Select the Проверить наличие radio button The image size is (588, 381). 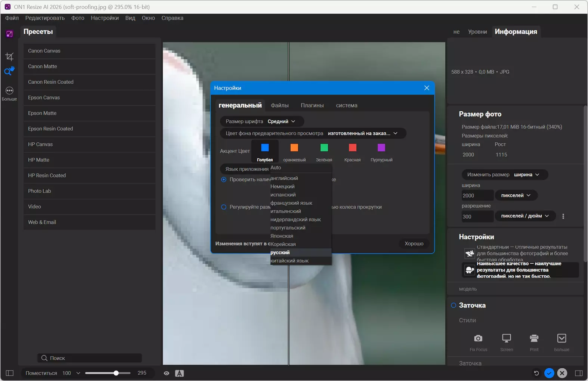pyautogui.click(x=224, y=180)
